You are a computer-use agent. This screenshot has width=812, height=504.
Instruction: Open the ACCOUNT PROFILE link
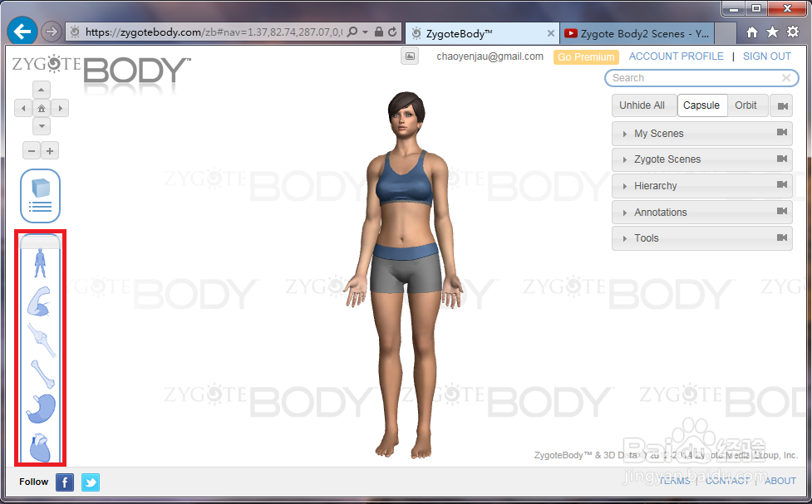click(x=676, y=56)
